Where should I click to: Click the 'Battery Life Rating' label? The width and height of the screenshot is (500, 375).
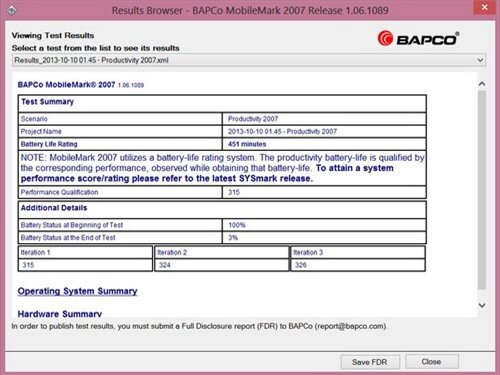tap(49, 144)
